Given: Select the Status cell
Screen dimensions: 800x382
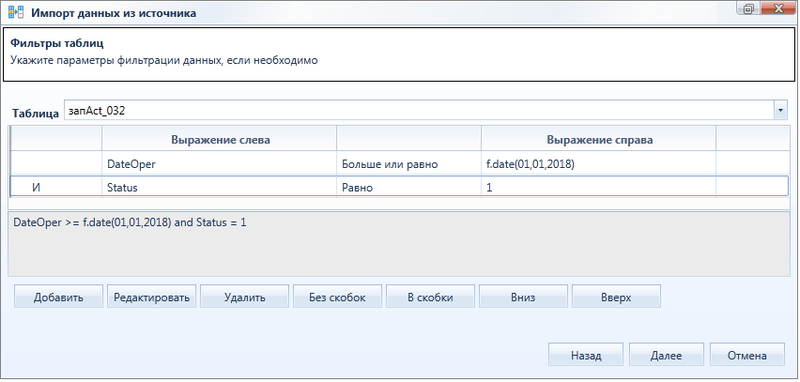Looking at the screenshot, I should pyautogui.click(x=219, y=187).
